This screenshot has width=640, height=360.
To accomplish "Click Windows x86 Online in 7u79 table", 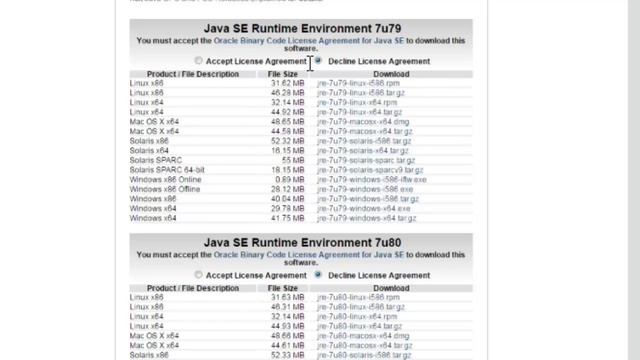I will click(165, 180).
